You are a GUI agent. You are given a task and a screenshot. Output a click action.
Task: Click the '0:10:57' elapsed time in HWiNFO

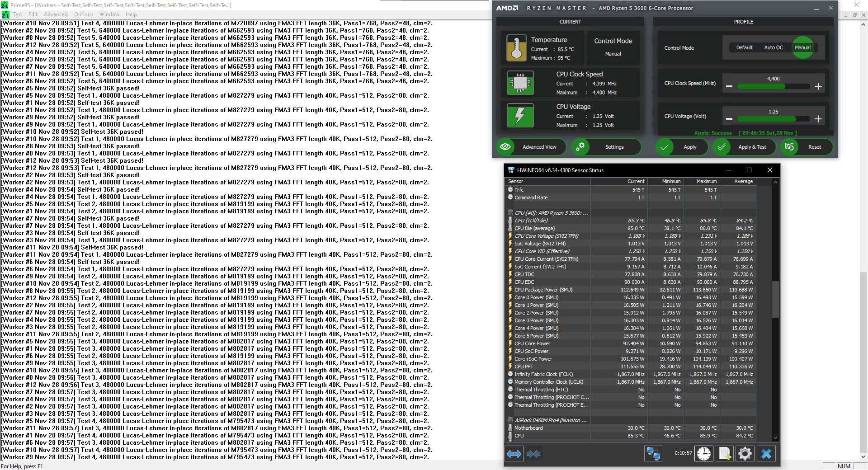(x=683, y=453)
